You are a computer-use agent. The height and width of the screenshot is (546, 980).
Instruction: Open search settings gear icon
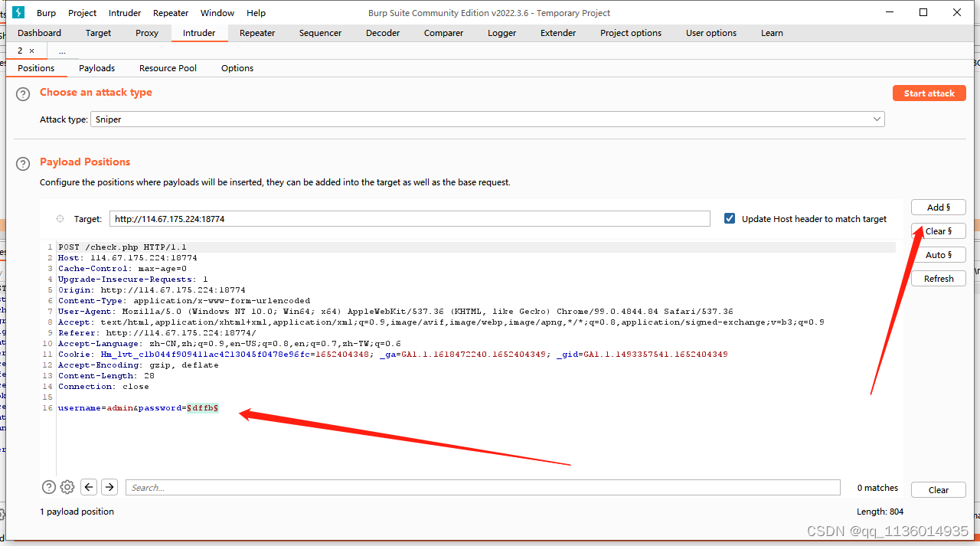(67, 487)
